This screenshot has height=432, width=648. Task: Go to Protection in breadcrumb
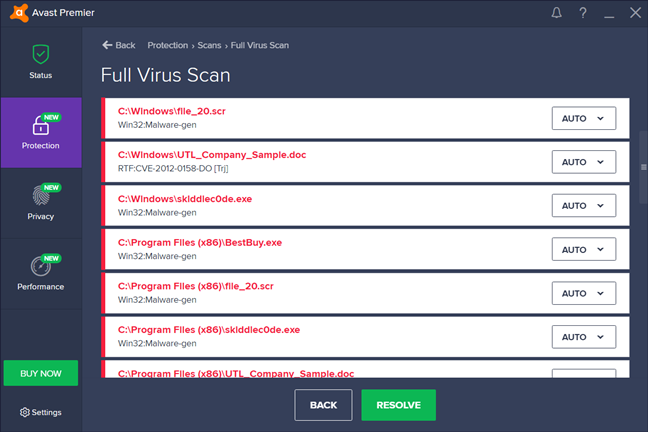point(168,45)
